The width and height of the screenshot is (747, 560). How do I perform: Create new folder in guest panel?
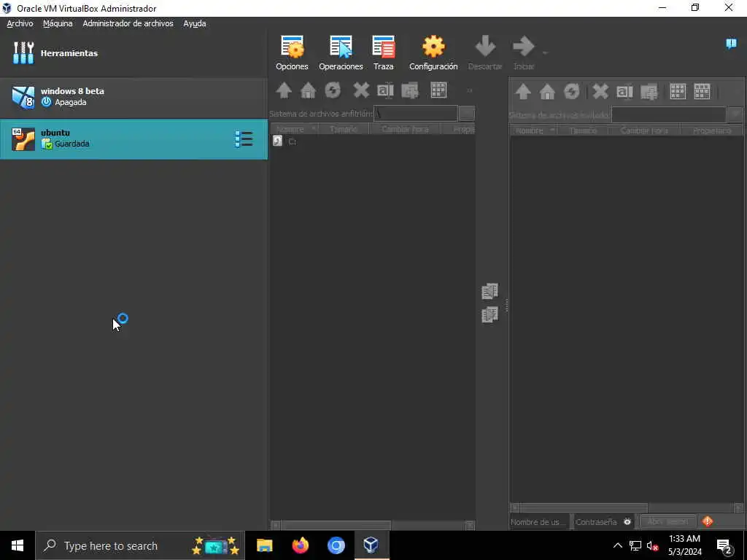point(649,91)
